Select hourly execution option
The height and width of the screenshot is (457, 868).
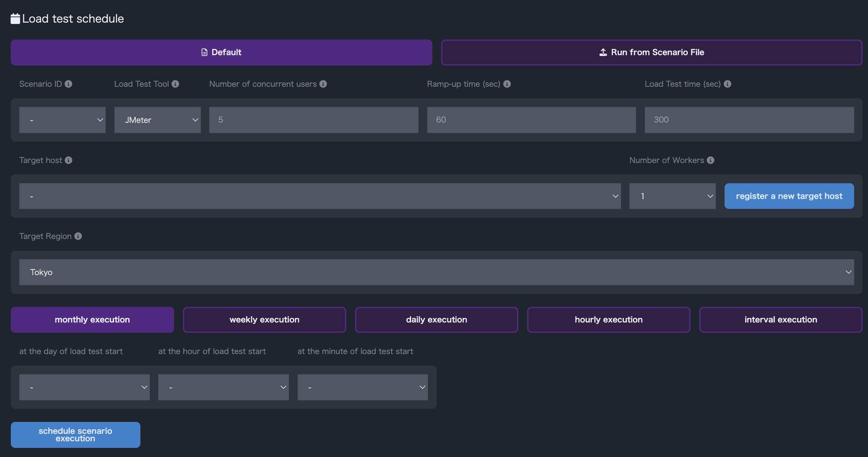(608, 320)
